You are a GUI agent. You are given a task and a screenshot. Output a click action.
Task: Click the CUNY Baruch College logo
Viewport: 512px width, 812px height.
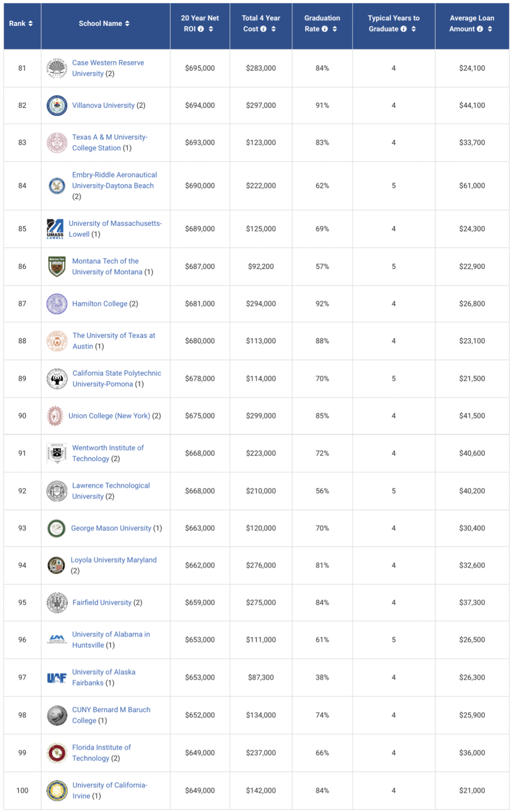click(57, 715)
